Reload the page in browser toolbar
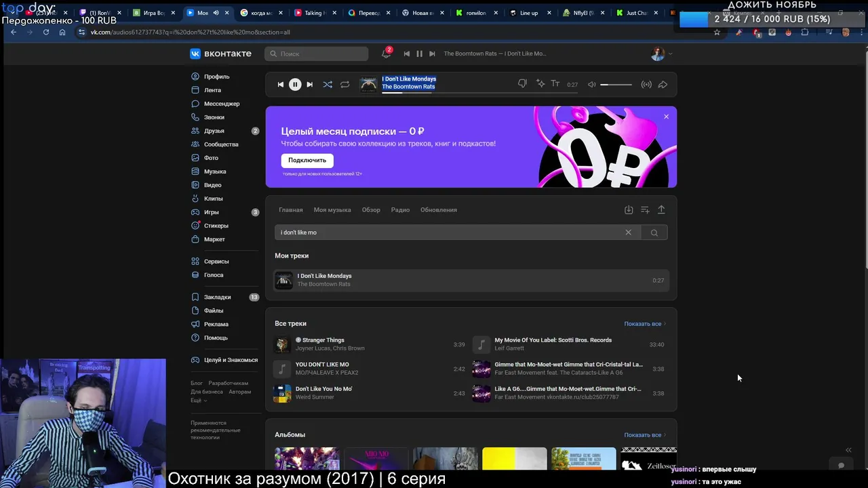The width and height of the screenshot is (868, 488). (x=46, y=32)
